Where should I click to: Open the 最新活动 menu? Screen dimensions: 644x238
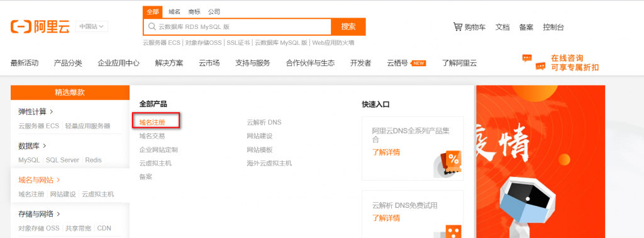click(25, 63)
